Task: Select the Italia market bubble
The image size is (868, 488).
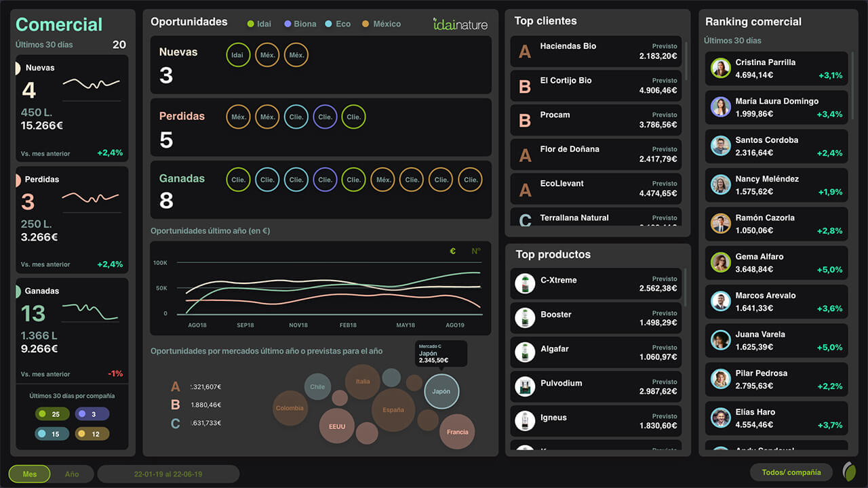Action: (363, 382)
